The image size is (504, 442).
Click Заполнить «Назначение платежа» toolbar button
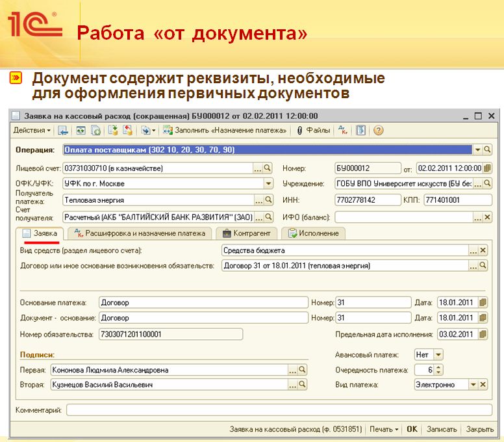pyautogui.click(x=224, y=130)
